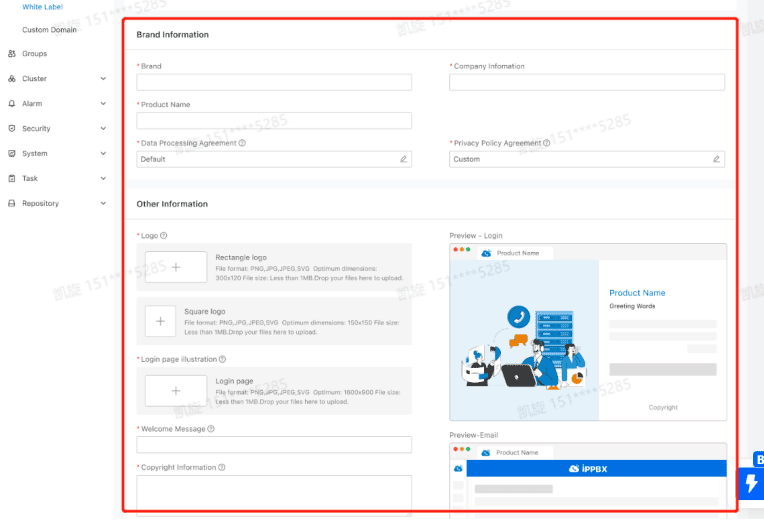Image resolution: width=764 pixels, height=520 pixels.
Task: Click the blue IPPBX banner in email preview
Action: (596, 469)
